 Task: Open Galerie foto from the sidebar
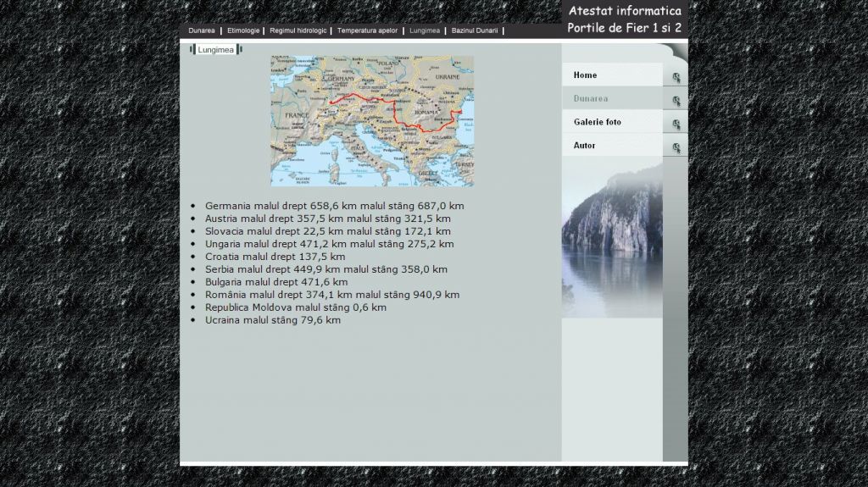pyautogui.click(x=598, y=122)
